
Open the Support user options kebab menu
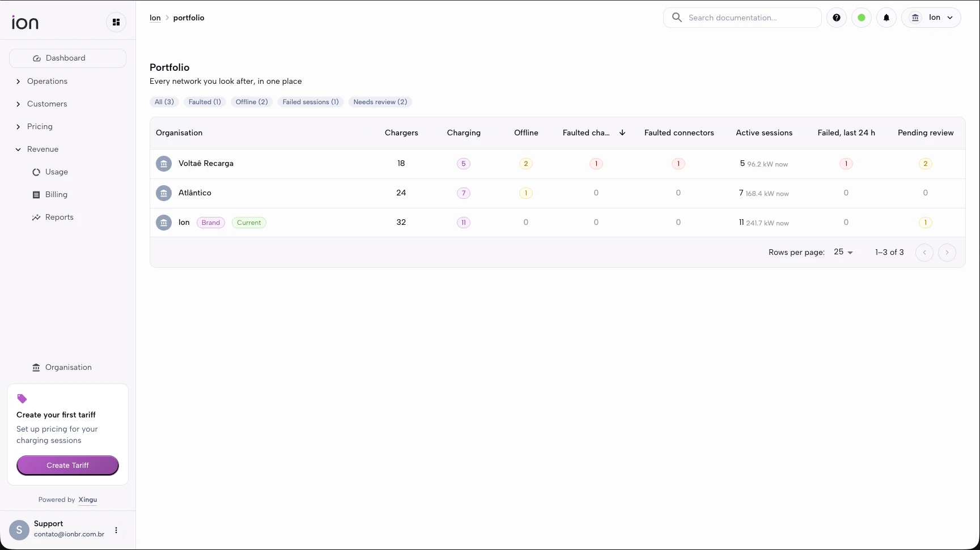[x=116, y=530]
